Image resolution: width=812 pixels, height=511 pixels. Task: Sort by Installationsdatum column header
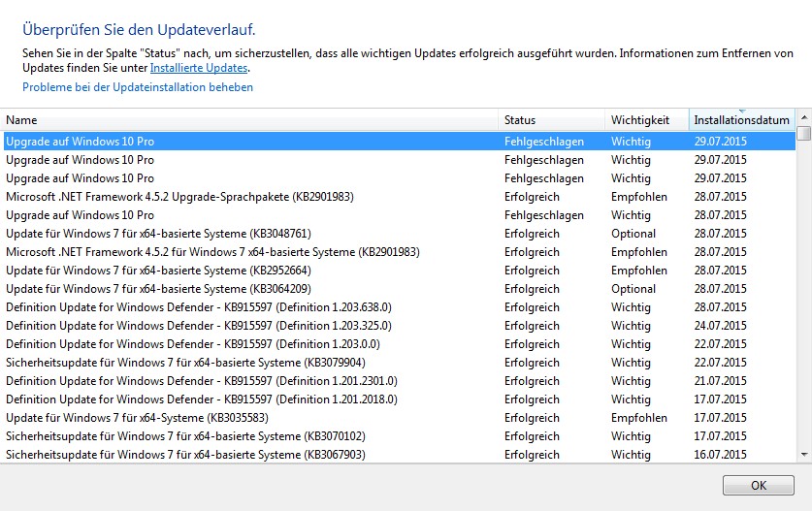pyautogui.click(x=741, y=120)
